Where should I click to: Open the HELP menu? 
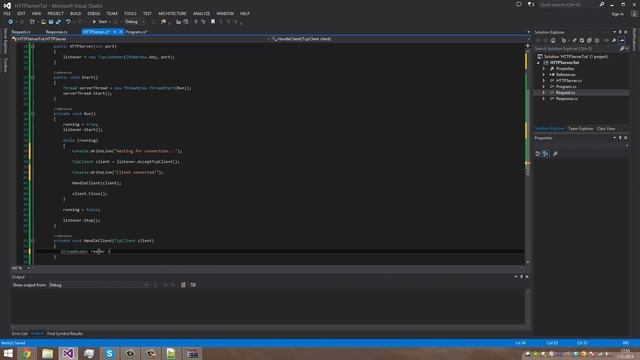click(244, 13)
